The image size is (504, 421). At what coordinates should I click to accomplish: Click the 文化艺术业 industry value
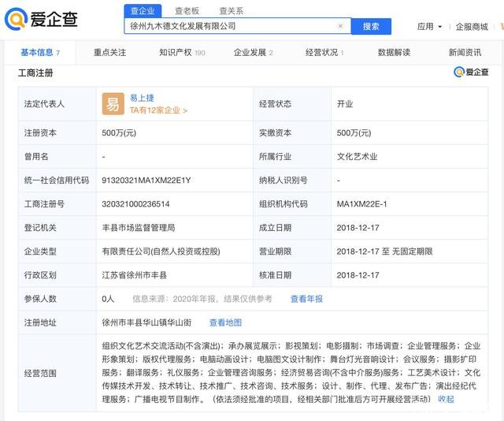357,157
